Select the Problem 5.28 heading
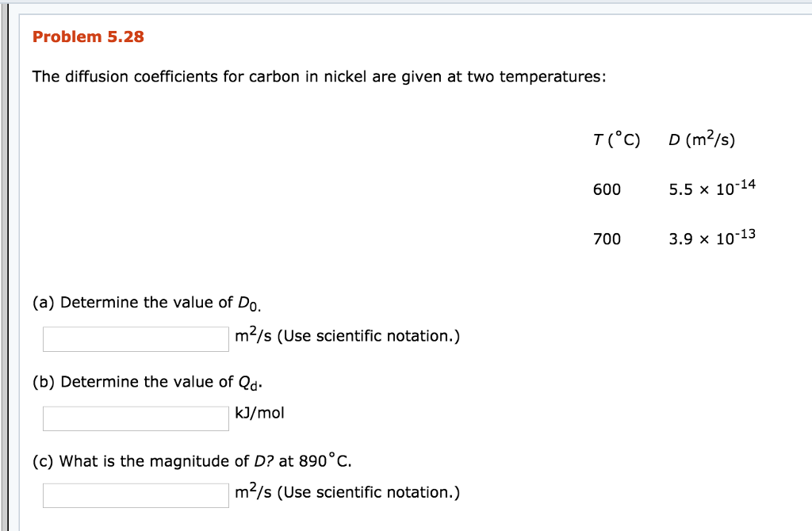This screenshot has height=531, width=812. [x=88, y=36]
